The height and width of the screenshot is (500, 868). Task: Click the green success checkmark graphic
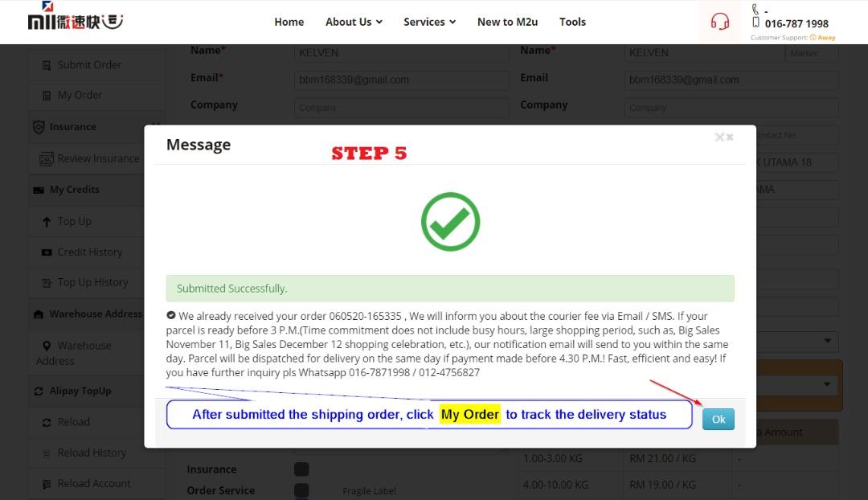tap(450, 221)
